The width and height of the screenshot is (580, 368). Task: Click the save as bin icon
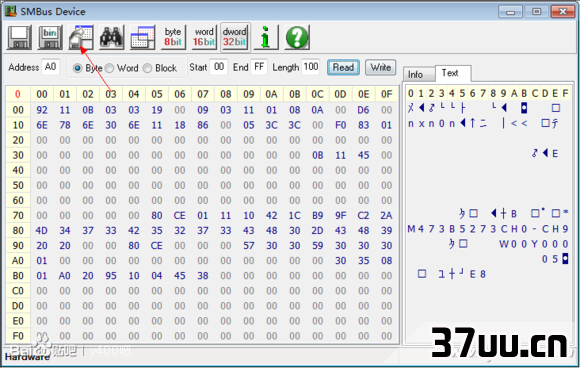point(50,37)
